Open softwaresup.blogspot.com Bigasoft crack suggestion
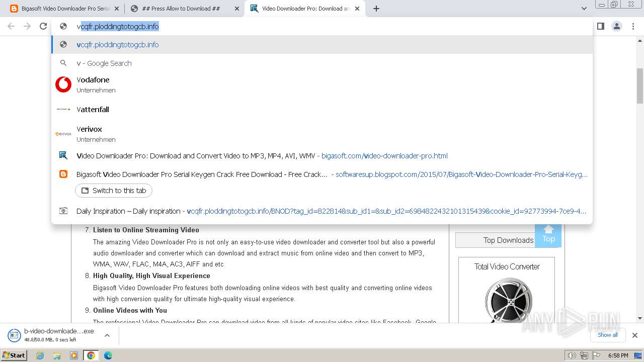This screenshot has height=362, width=644. click(322, 174)
